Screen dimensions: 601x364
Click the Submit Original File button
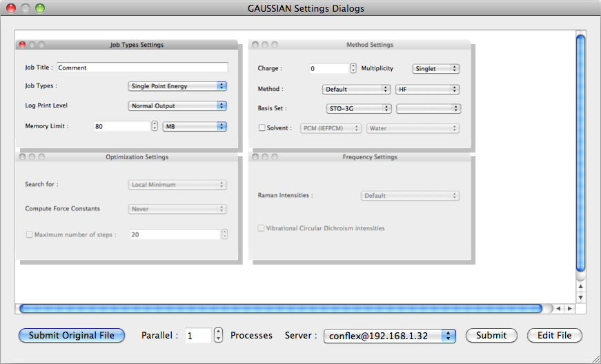coord(72,335)
